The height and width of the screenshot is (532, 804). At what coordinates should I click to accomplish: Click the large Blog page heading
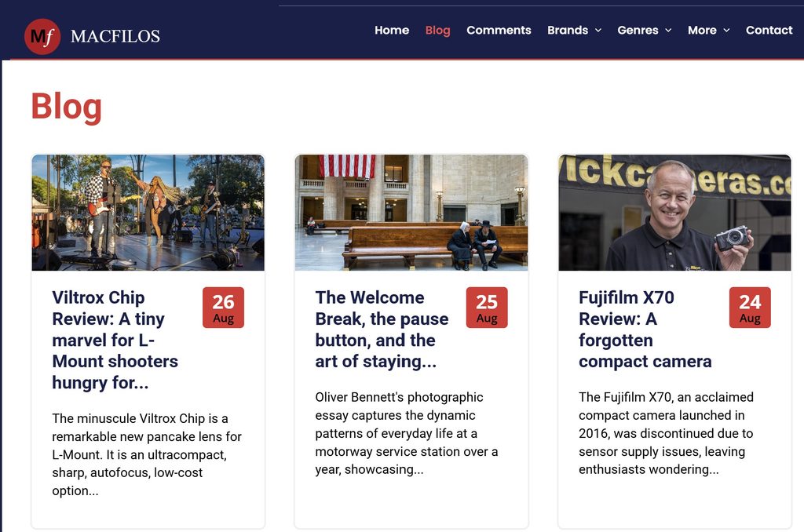67,107
